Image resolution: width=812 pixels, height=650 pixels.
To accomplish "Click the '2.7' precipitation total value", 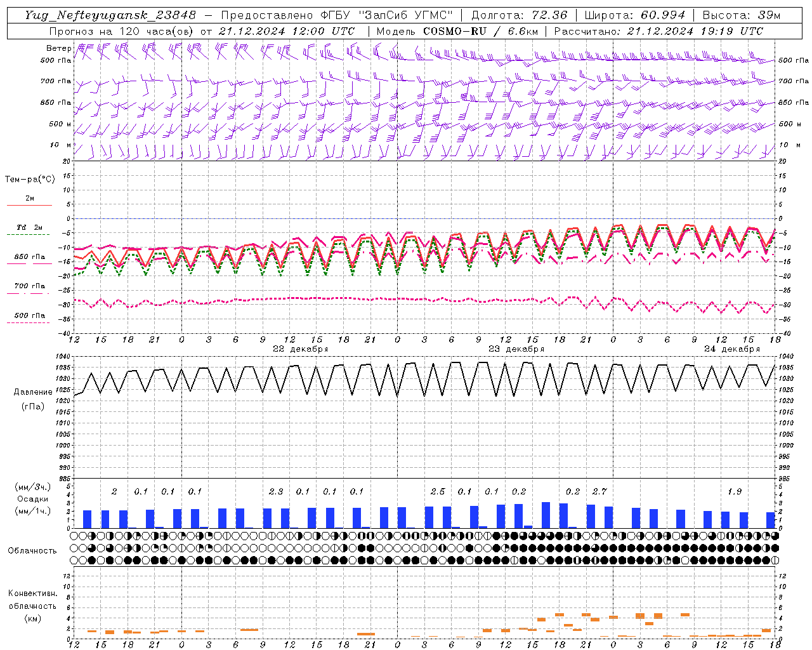I will click(x=599, y=491).
